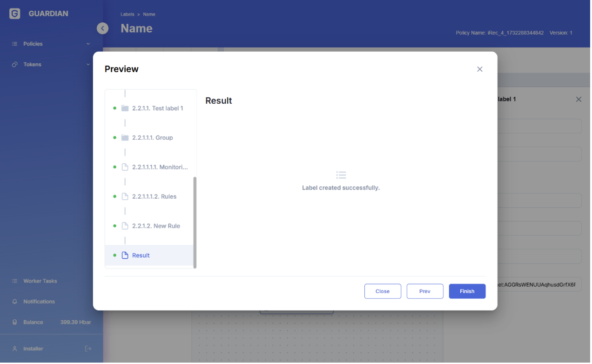Click the Worker Tasks list icon

14,282
